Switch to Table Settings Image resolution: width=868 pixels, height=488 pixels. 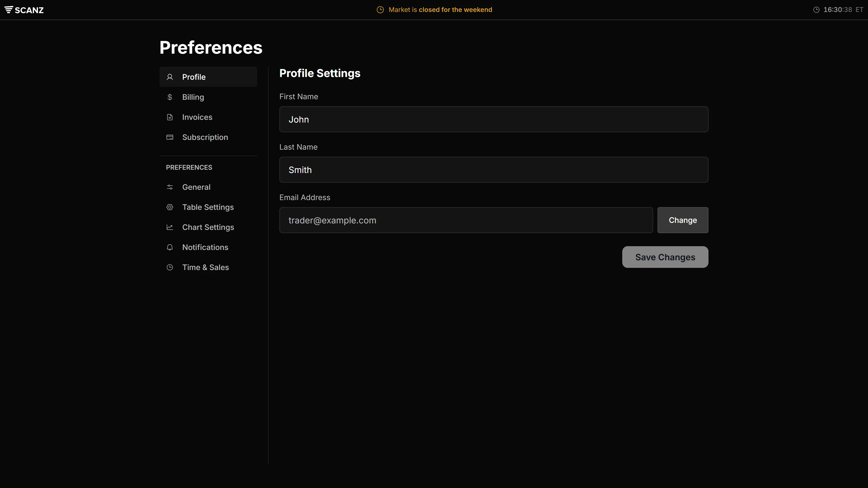pyautogui.click(x=208, y=207)
